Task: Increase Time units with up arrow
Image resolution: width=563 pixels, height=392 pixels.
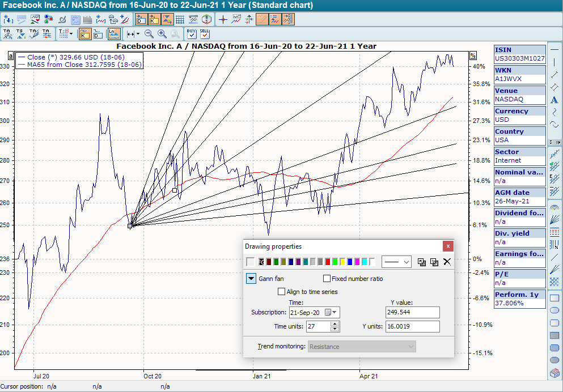Action: click(x=335, y=324)
